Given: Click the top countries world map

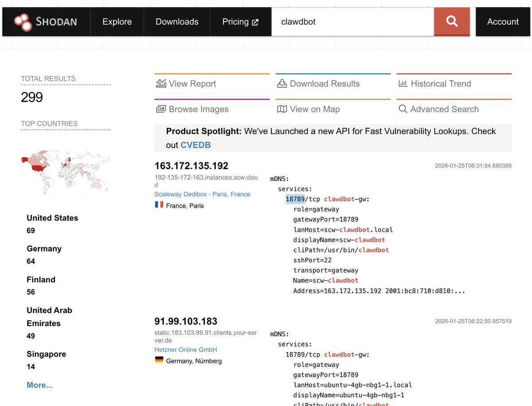Looking at the screenshot, I should point(66,173).
